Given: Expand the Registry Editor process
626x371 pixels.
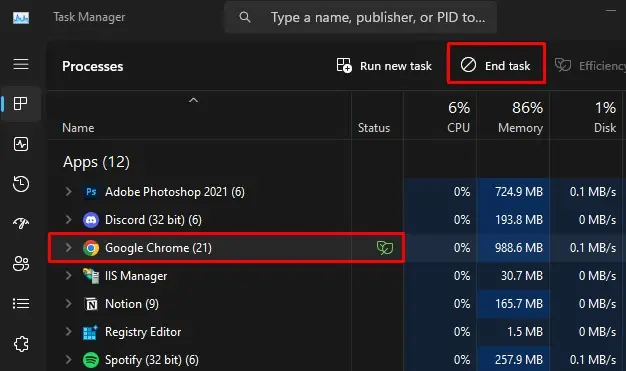Looking at the screenshot, I should pyautogui.click(x=69, y=331).
